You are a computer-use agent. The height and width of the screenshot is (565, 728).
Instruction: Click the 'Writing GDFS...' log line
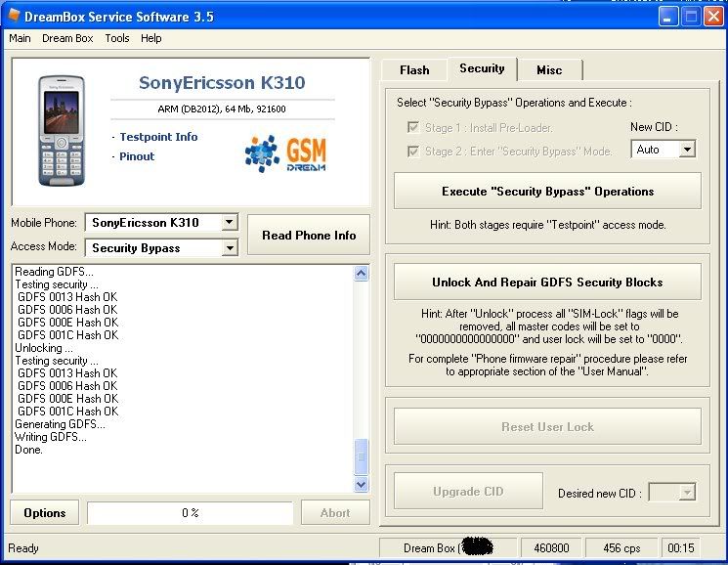51,437
